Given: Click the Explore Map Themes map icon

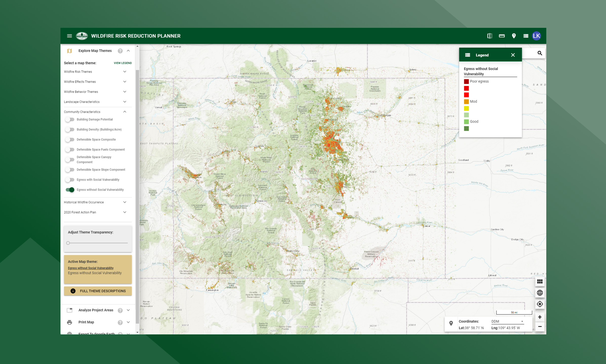Looking at the screenshot, I should pyautogui.click(x=69, y=51).
